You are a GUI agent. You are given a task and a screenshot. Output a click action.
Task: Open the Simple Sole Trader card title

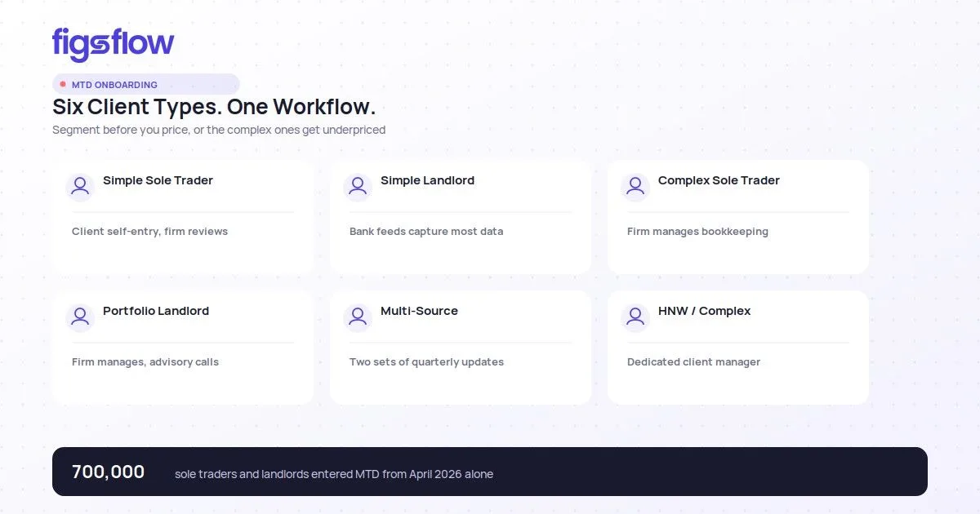tap(158, 180)
